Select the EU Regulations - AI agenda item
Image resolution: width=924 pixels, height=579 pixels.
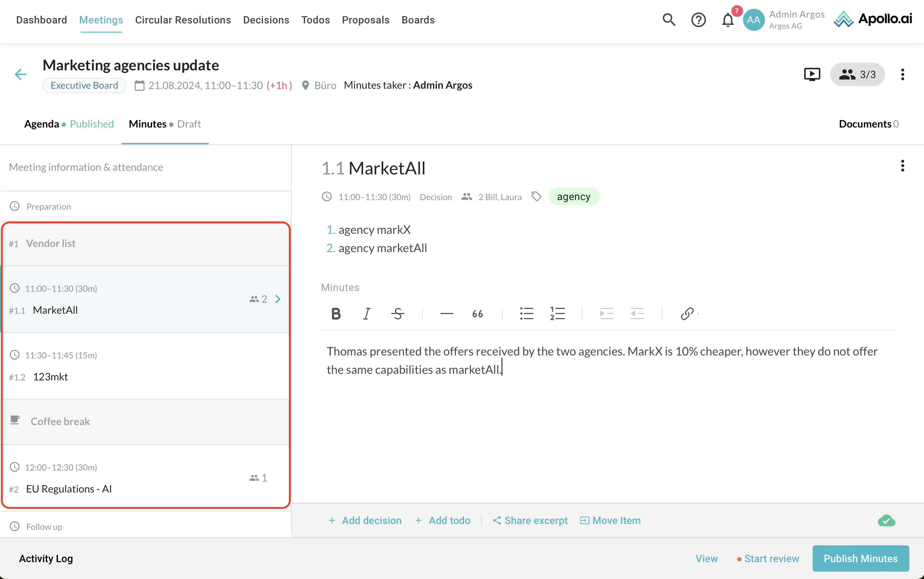tap(69, 489)
